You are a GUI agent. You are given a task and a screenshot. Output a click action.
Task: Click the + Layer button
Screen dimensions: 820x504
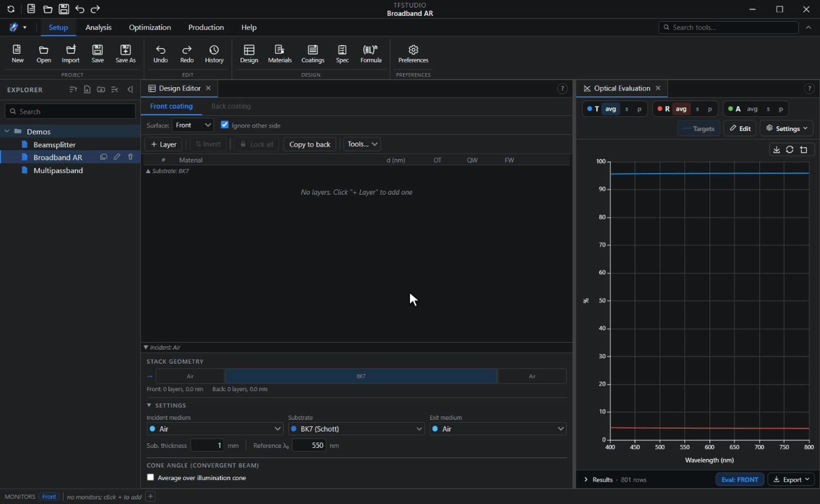coord(163,144)
